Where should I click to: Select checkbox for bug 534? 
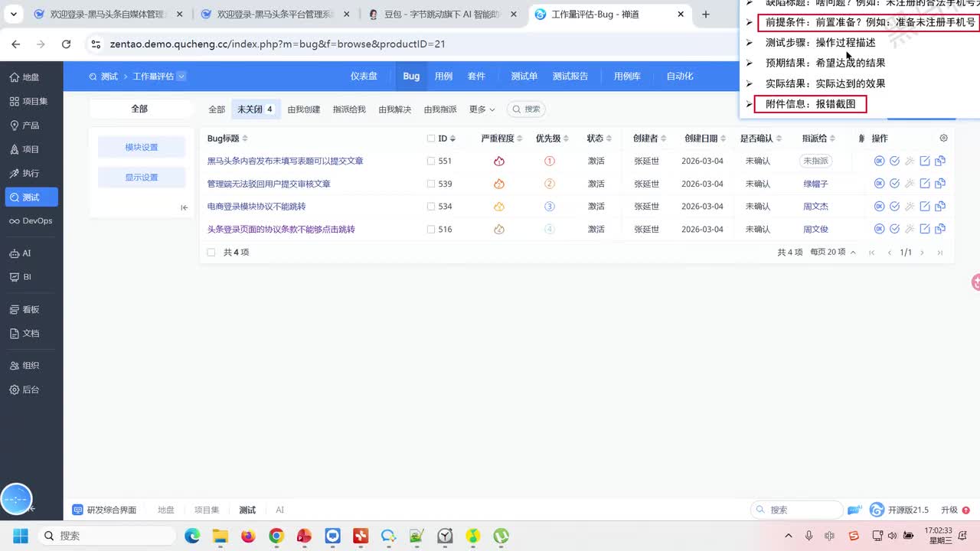click(x=431, y=207)
